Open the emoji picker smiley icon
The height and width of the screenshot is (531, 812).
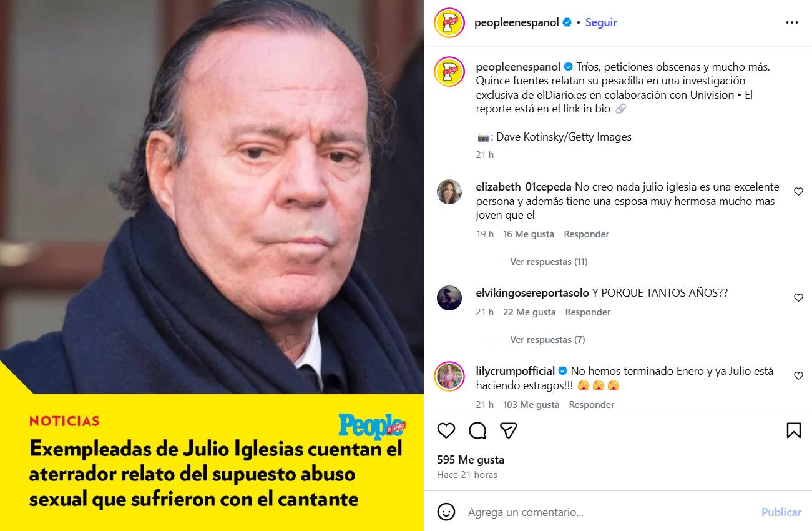[446, 512]
